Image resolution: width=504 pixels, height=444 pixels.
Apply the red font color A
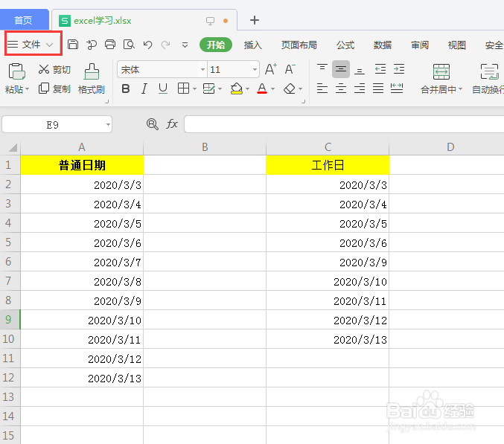click(x=262, y=89)
